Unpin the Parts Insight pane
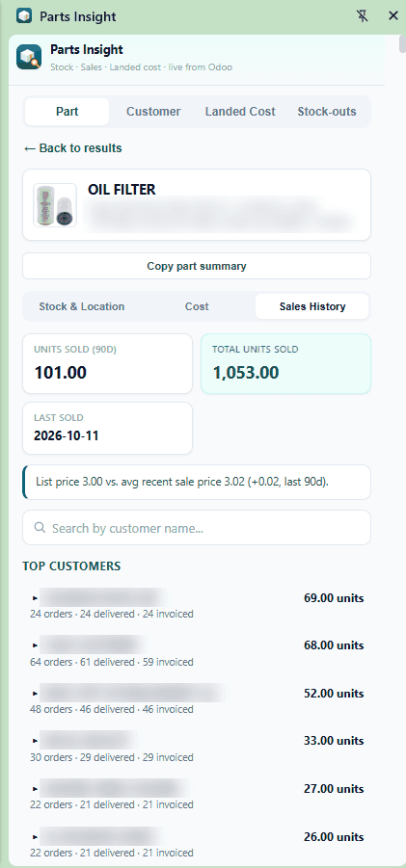 363,16
